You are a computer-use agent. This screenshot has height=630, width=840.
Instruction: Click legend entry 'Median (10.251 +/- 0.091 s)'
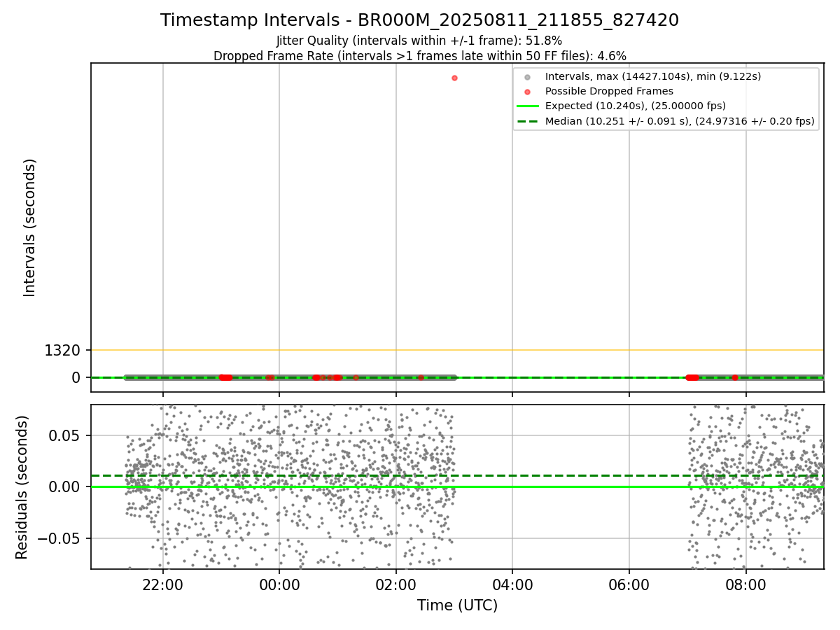pyautogui.click(x=680, y=121)
